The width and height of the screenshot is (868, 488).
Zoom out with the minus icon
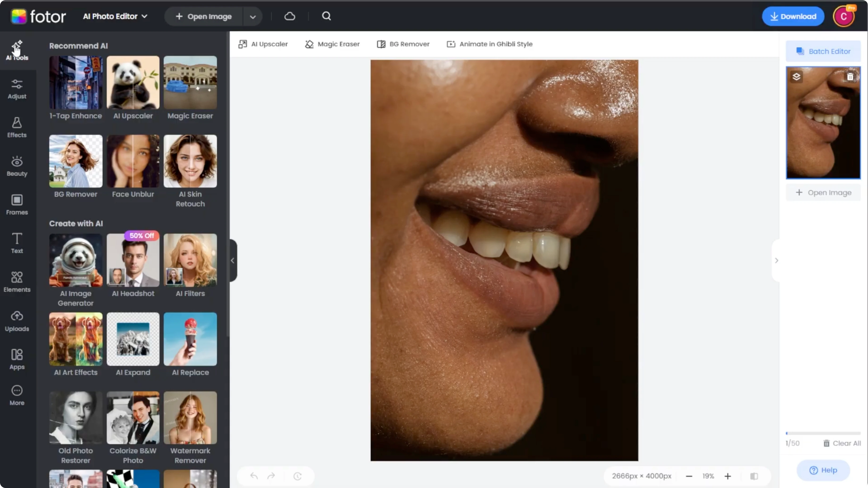click(689, 476)
